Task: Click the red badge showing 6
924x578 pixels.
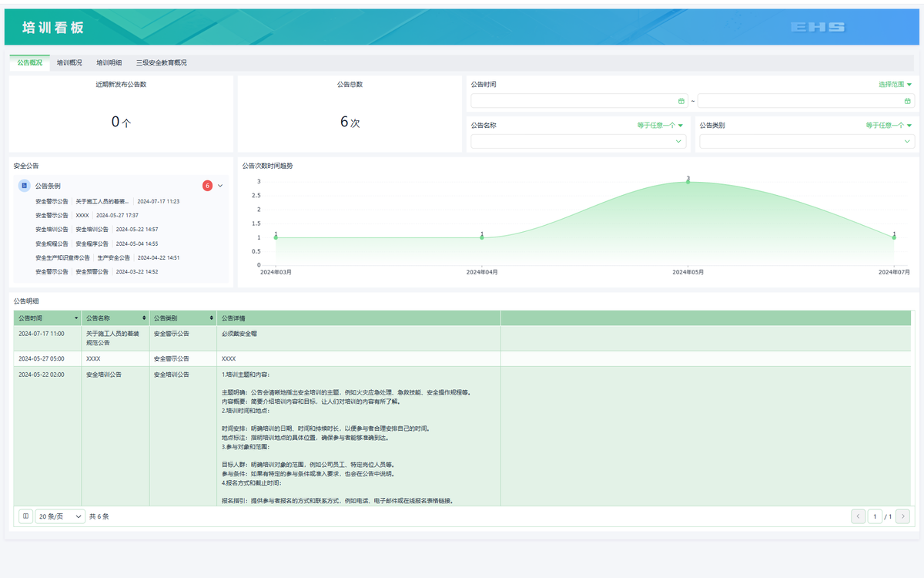Action: click(207, 186)
